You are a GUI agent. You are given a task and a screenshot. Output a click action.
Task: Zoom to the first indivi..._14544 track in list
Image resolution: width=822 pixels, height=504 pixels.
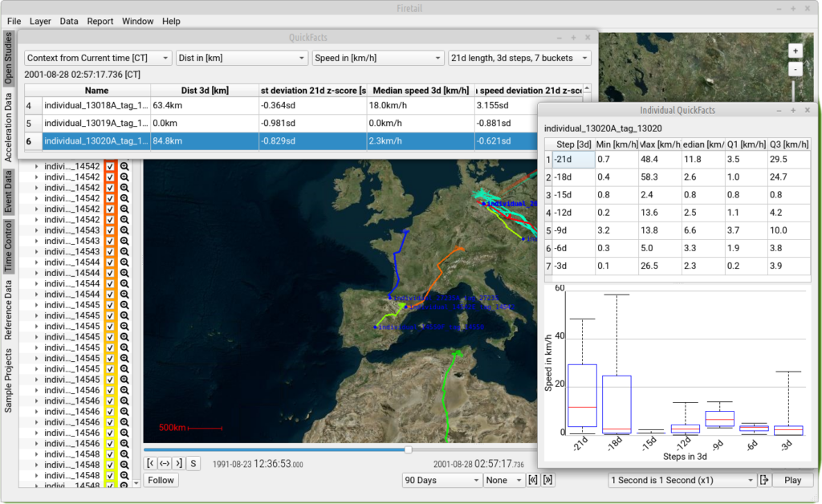(124, 262)
